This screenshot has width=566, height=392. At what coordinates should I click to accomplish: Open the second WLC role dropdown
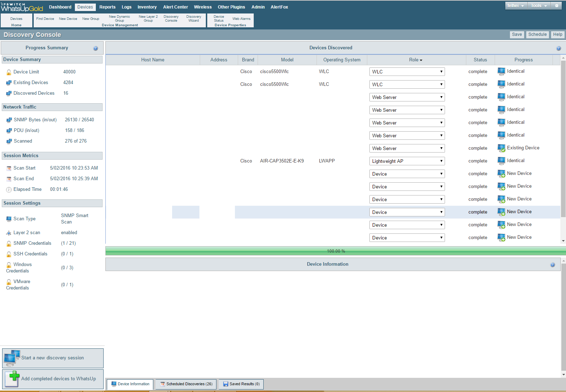407,84
